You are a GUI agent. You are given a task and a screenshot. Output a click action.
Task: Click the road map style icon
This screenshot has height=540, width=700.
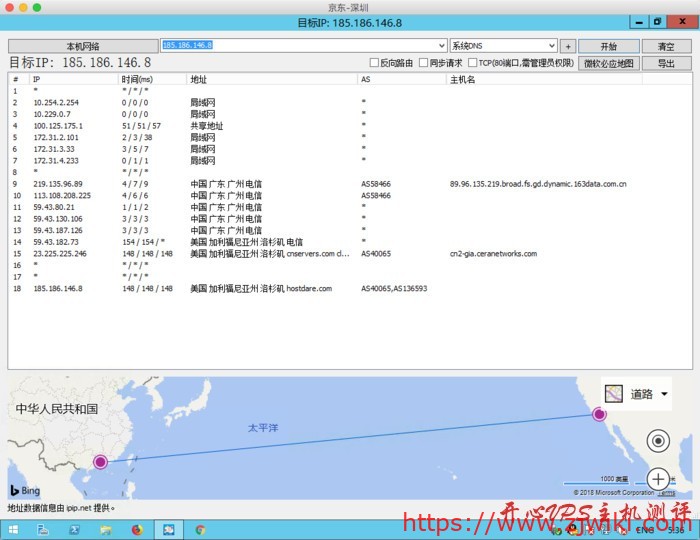[613, 394]
